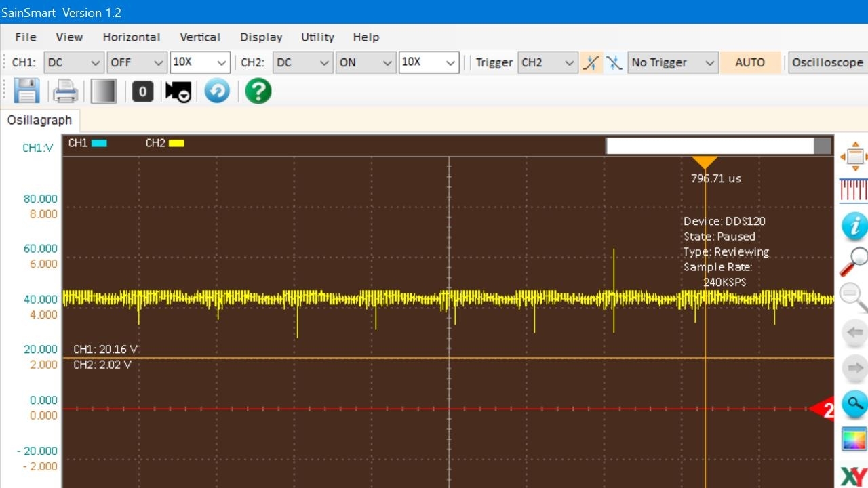Click the red magnifier zoom-in icon
The image size is (868, 488).
pyautogui.click(x=854, y=262)
